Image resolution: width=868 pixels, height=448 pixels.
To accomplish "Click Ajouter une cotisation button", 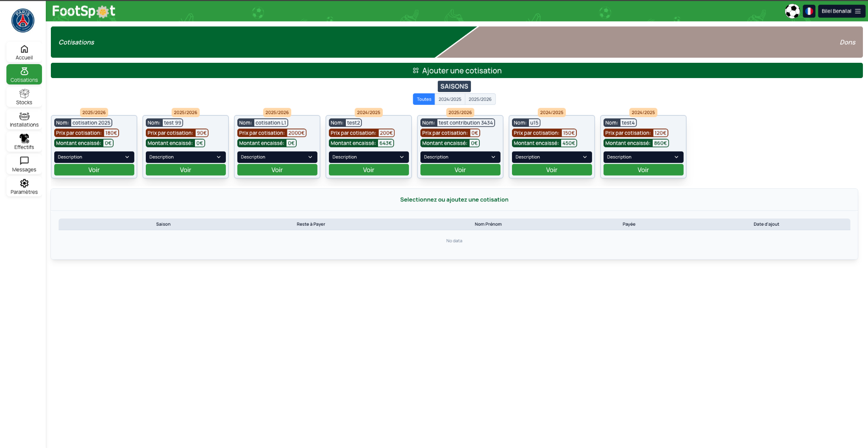I will click(457, 70).
